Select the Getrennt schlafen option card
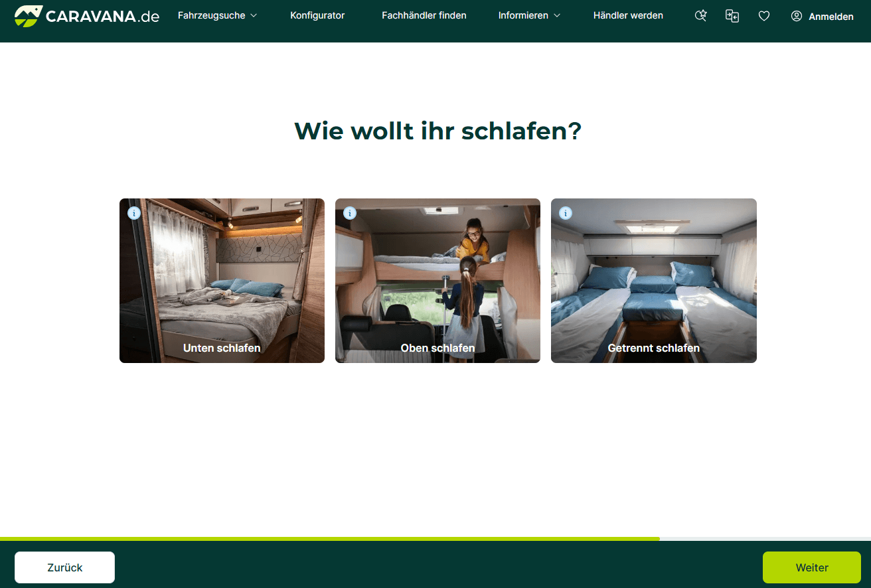The image size is (871, 588). [654, 281]
